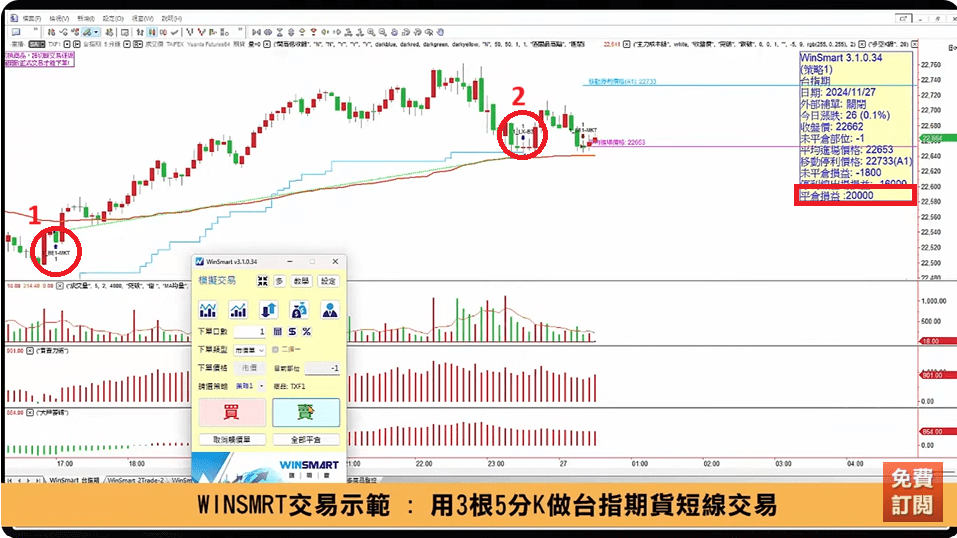Click the rising bar chart icon in WinSmart
Screen dimensions: 957x538
(x=238, y=310)
